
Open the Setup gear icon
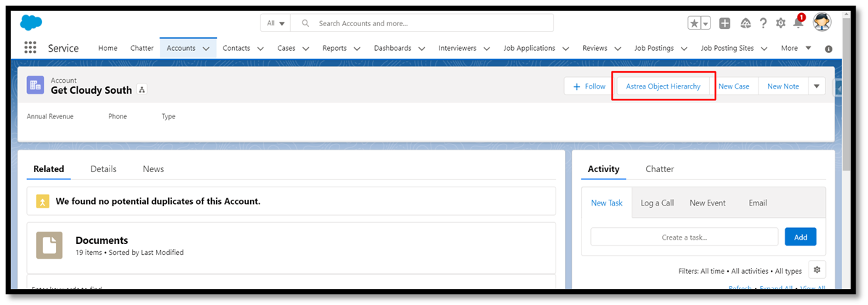pos(780,23)
